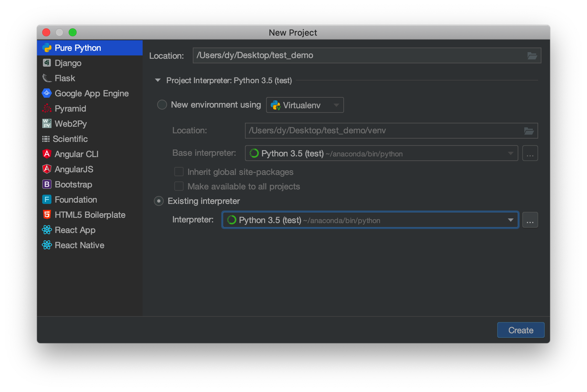The width and height of the screenshot is (587, 392).
Task: Click the green spinner icon in Interpreter field
Action: pos(232,220)
